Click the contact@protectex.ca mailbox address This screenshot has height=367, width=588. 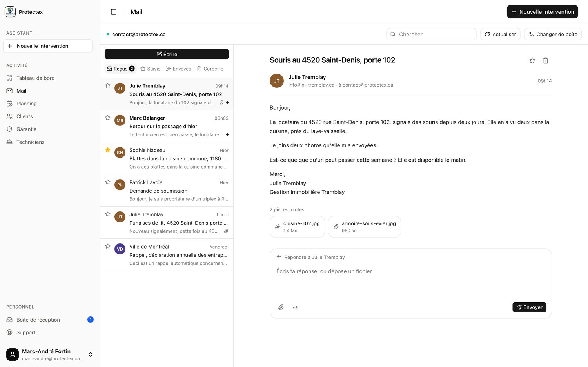pyautogui.click(x=139, y=34)
